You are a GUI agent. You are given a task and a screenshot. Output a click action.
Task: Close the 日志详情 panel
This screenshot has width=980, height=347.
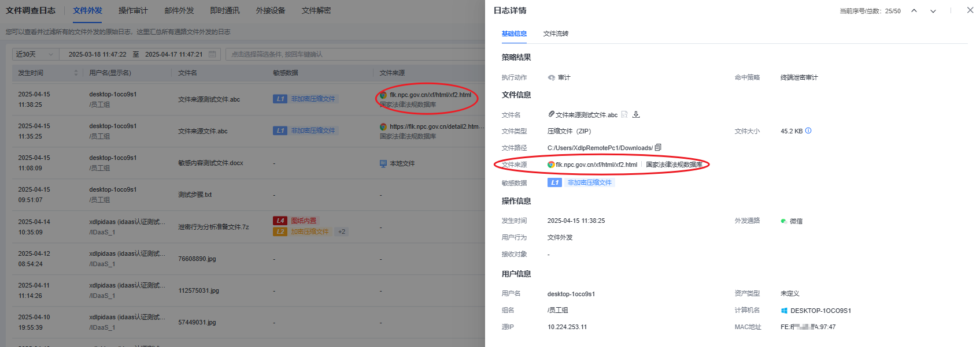coord(970,10)
